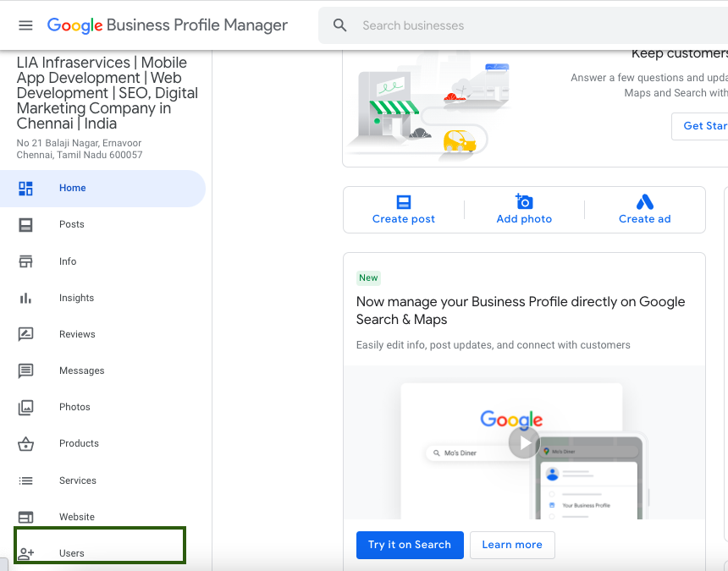Select the Users add-person icon
The height and width of the screenshot is (571, 728).
click(x=25, y=553)
